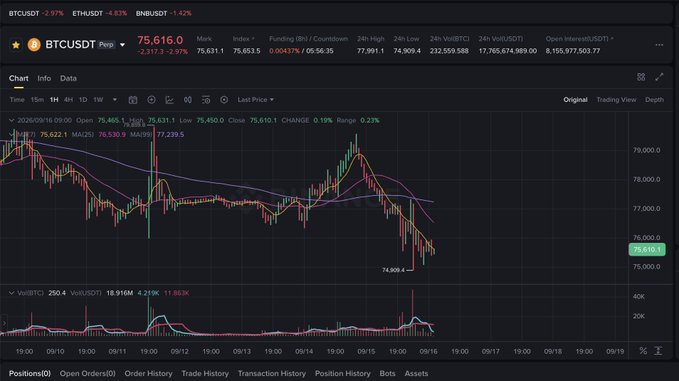Click the Mark price 75,631.1
679x381 pixels.
point(210,51)
